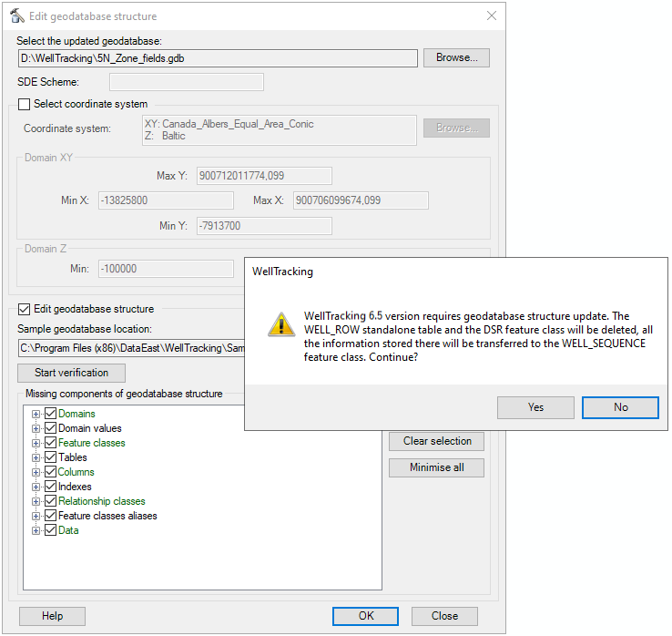Expand the Indexes tree node

point(36,487)
